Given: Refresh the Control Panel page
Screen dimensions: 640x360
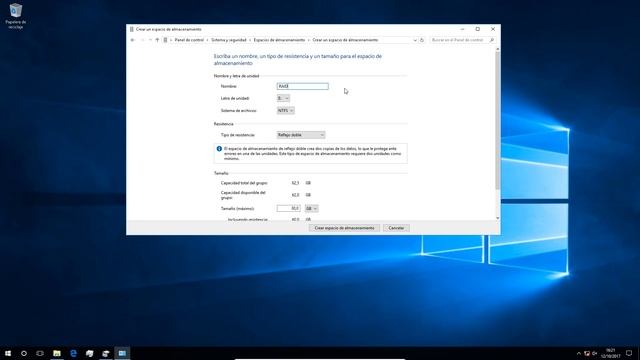Looking at the screenshot, I should (x=422, y=40).
